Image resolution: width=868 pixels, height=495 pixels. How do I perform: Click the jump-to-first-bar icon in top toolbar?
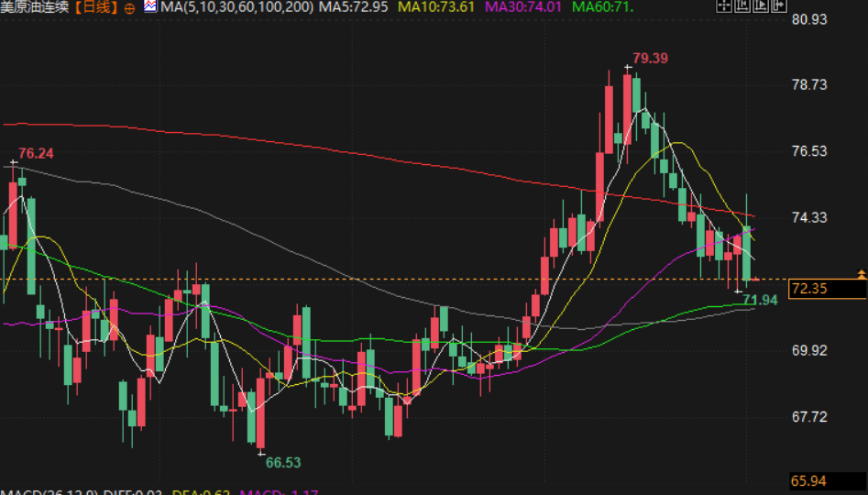click(742, 6)
